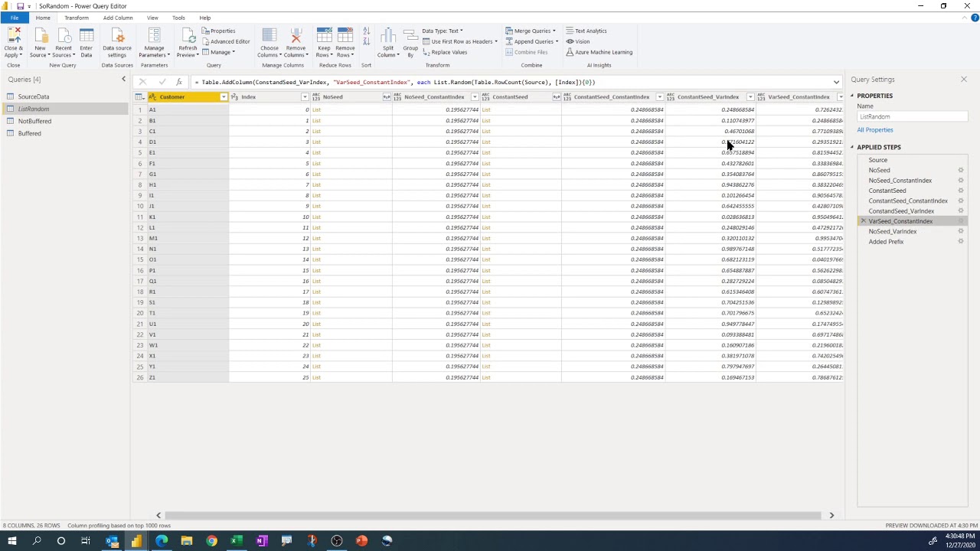Viewport: 980px width, 551px height.
Task: Open the Customer column filter dropdown
Action: pyautogui.click(x=224, y=97)
